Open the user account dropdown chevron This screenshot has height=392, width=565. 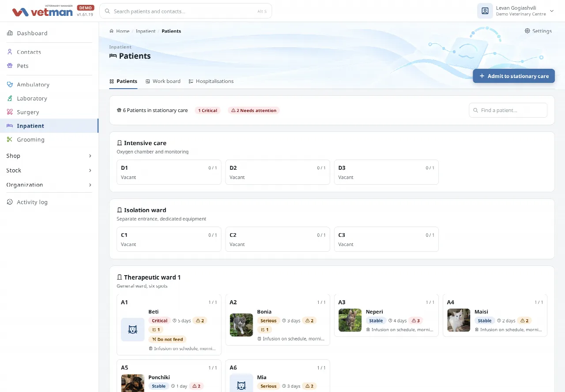552,11
